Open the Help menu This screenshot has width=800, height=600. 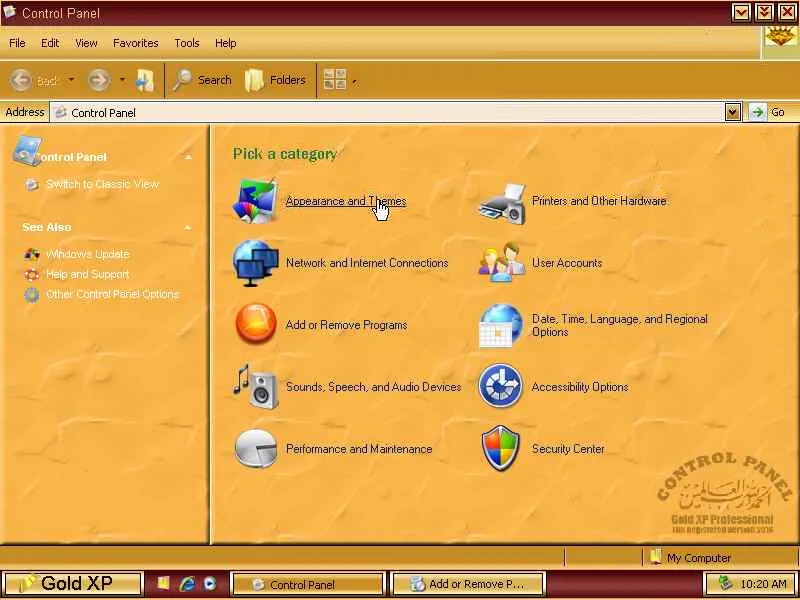226,43
